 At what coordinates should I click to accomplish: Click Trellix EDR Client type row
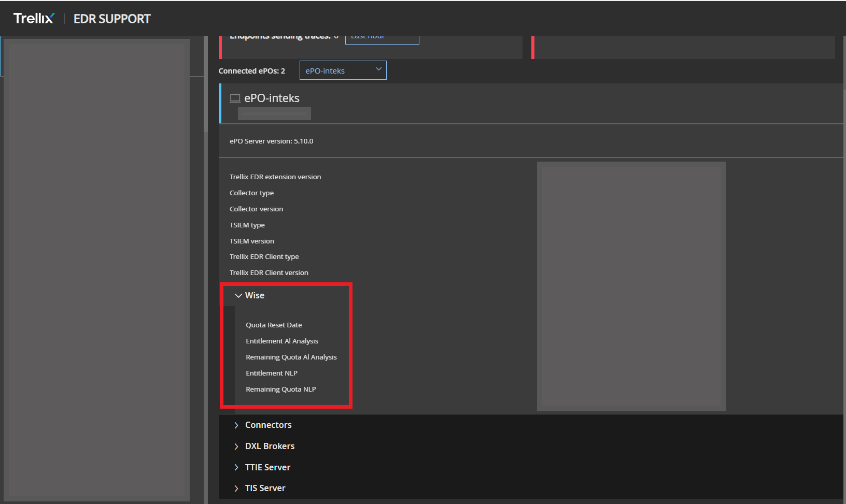[x=264, y=256]
